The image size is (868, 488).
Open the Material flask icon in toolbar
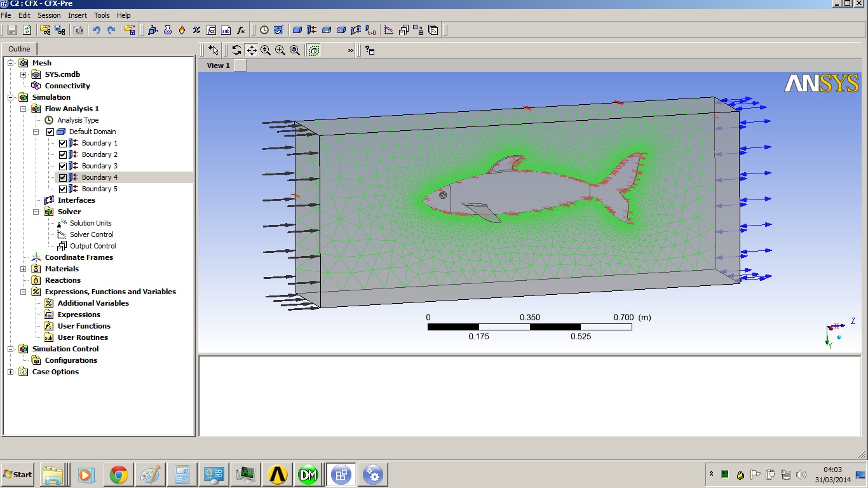pos(167,30)
